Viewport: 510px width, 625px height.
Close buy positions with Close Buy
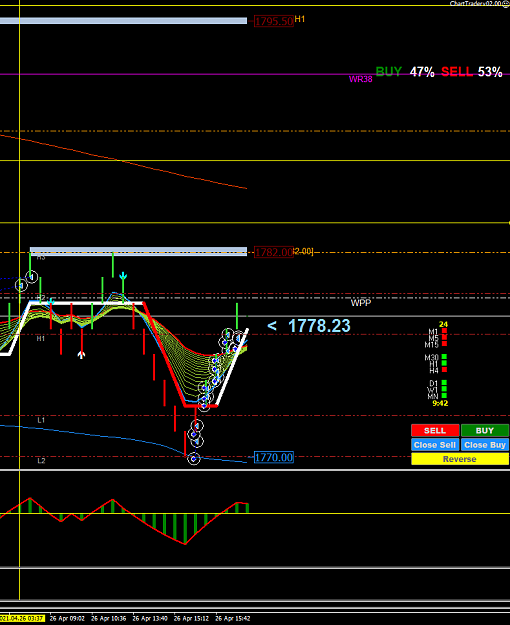(x=484, y=445)
